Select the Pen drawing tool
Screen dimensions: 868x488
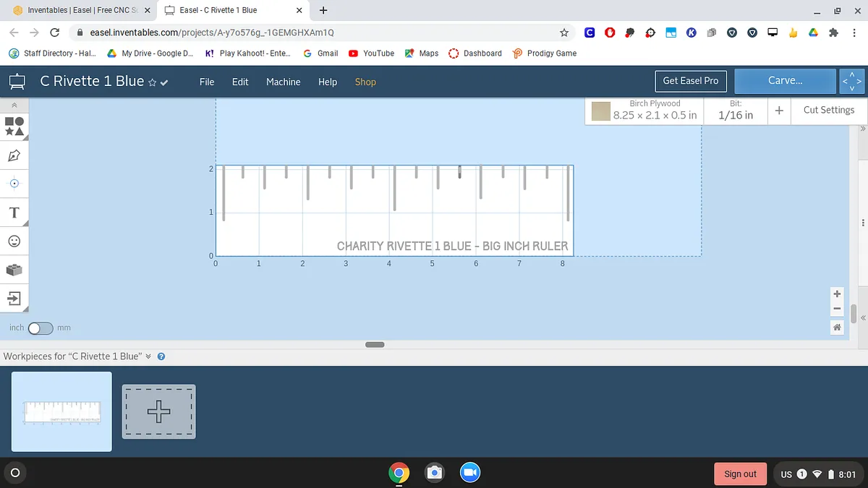[x=14, y=155]
